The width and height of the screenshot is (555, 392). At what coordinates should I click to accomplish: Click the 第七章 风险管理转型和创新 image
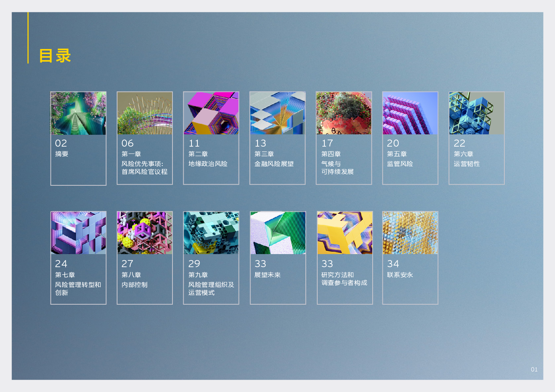[78, 233]
